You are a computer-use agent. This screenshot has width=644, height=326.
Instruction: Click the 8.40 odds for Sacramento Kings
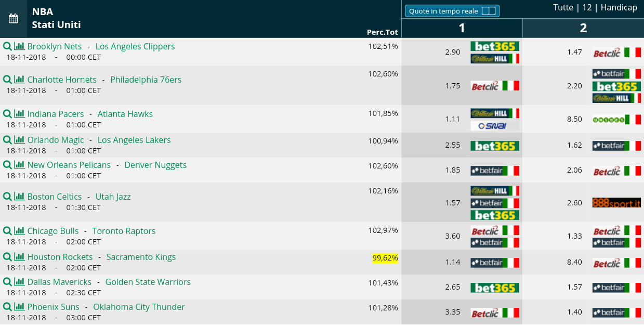coord(574,262)
